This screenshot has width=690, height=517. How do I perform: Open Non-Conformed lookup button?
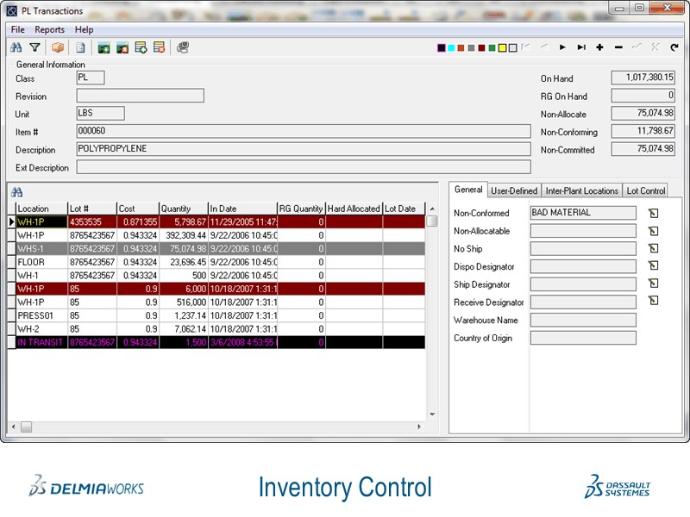coord(653,213)
